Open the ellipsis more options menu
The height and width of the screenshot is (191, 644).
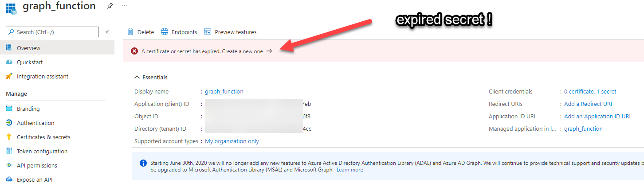pyautogui.click(x=124, y=6)
